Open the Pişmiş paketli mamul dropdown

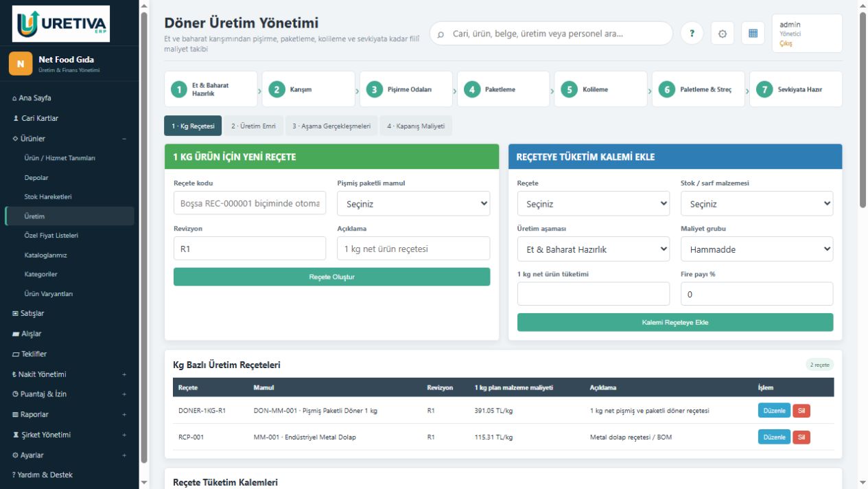pos(414,203)
